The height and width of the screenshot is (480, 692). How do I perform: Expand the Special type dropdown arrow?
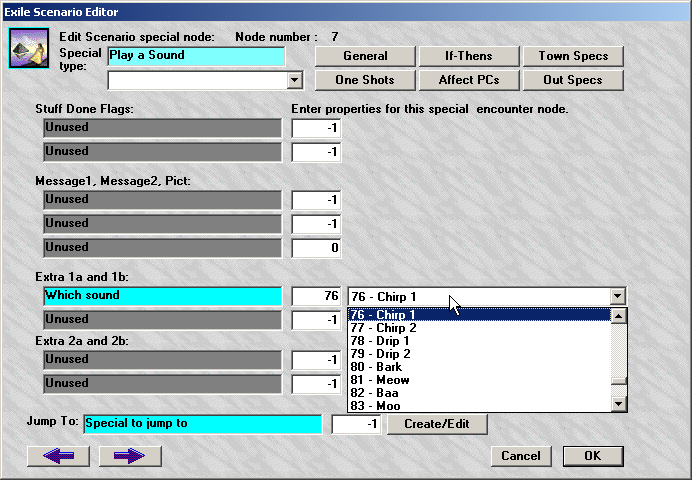pyautogui.click(x=294, y=80)
